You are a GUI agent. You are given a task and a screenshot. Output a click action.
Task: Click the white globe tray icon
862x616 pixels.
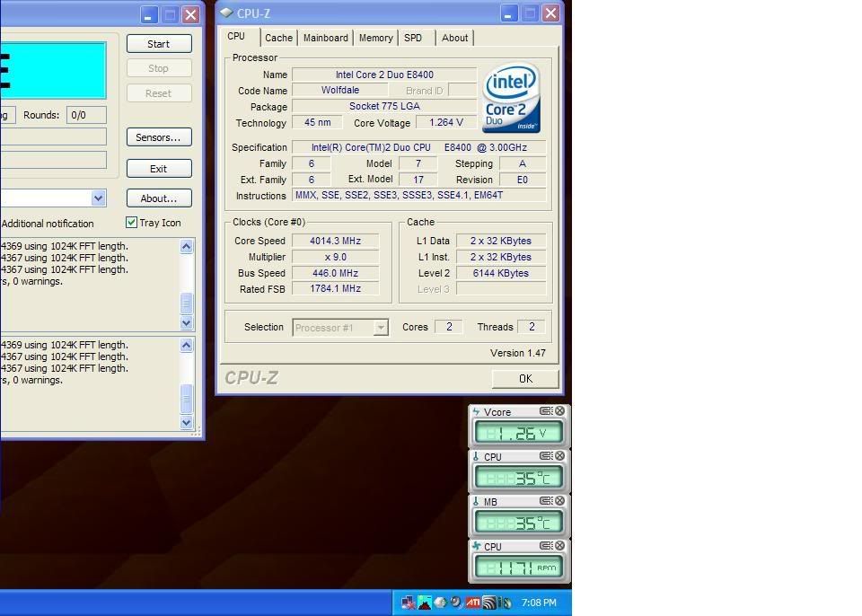coord(440,603)
